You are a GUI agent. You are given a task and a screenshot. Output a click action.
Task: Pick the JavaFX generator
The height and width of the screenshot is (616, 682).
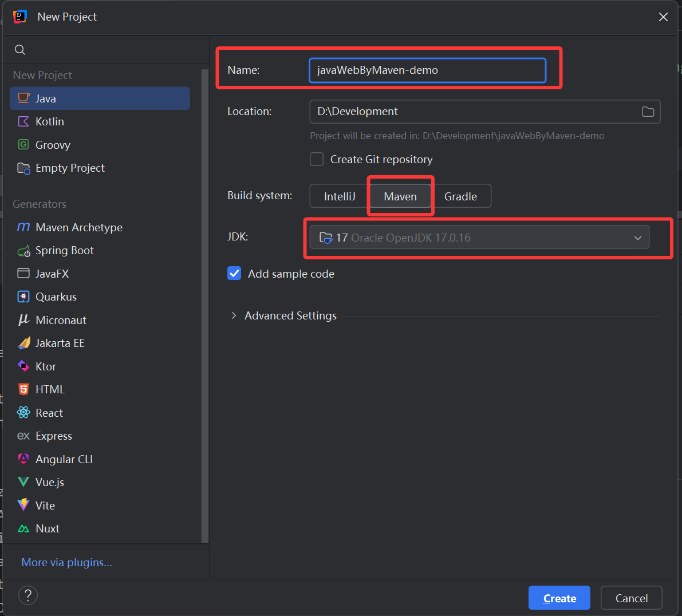[100, 274]
